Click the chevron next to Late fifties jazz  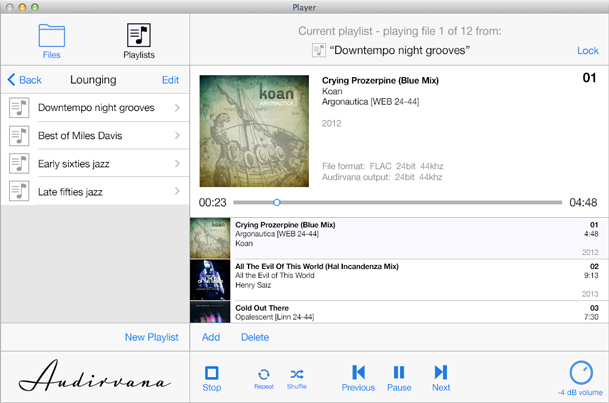click(x=177, y=191)
